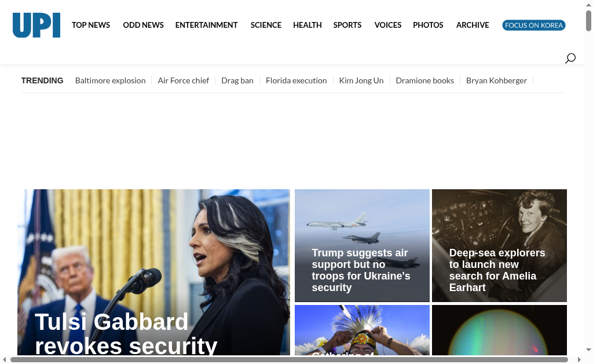Click the horizontal scroll right arrow
The image size is (593, 364).
tap(579, 359)
